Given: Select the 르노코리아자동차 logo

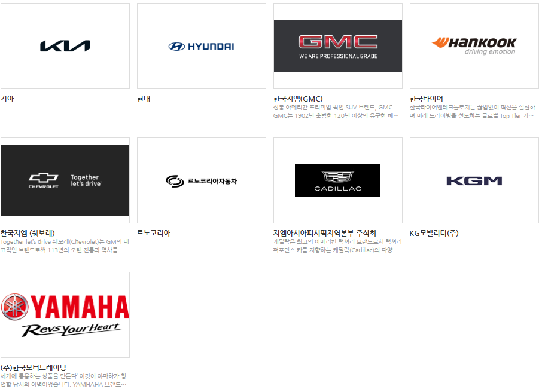Looking at the screenshot, I should (x=201, y=179).
